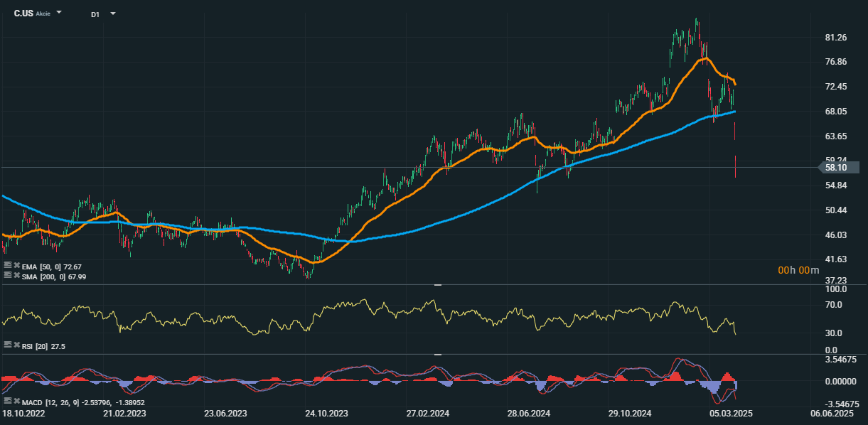Viewport: 868px width, 425px height.
Task: Remove the SMA 200 indicator
Action: point(16,275)
